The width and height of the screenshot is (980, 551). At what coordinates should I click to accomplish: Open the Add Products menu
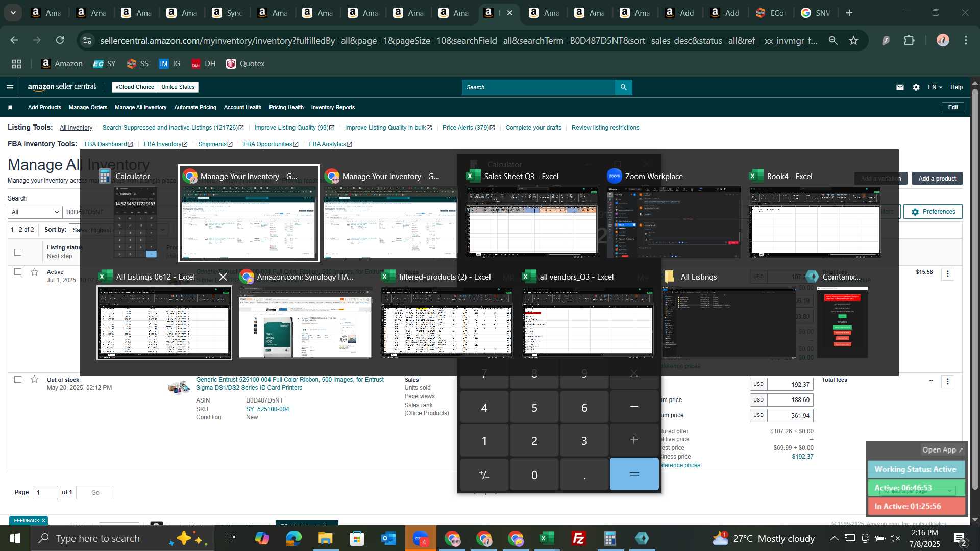(x=44, y=107)
